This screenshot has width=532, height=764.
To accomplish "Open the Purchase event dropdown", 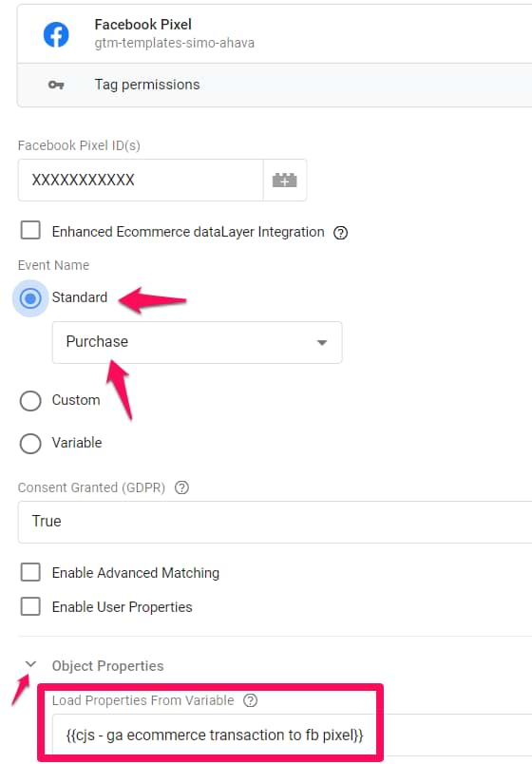I will [x=197, y=342].
